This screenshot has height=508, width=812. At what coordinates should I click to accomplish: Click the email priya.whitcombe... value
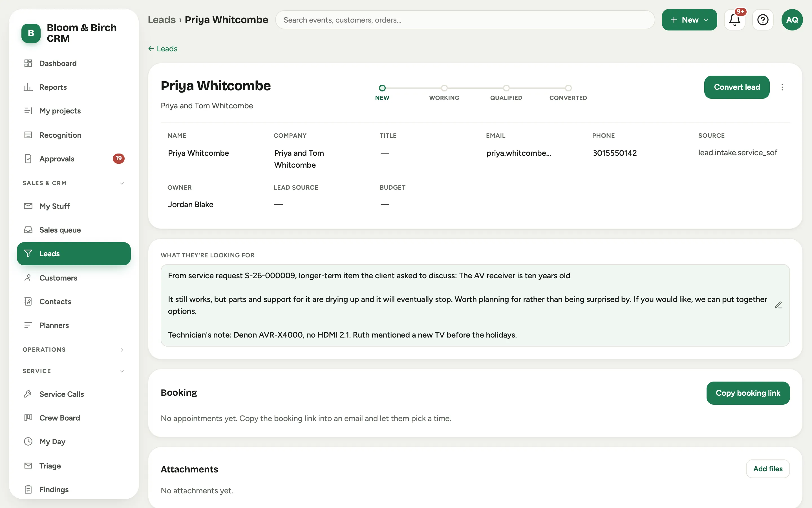click(x=519, y=153)
